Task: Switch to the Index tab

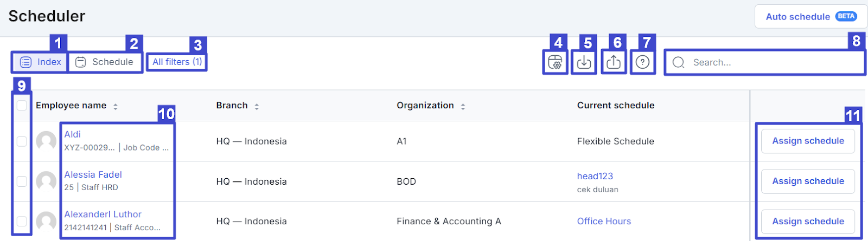Action: (x=41, y=62)
